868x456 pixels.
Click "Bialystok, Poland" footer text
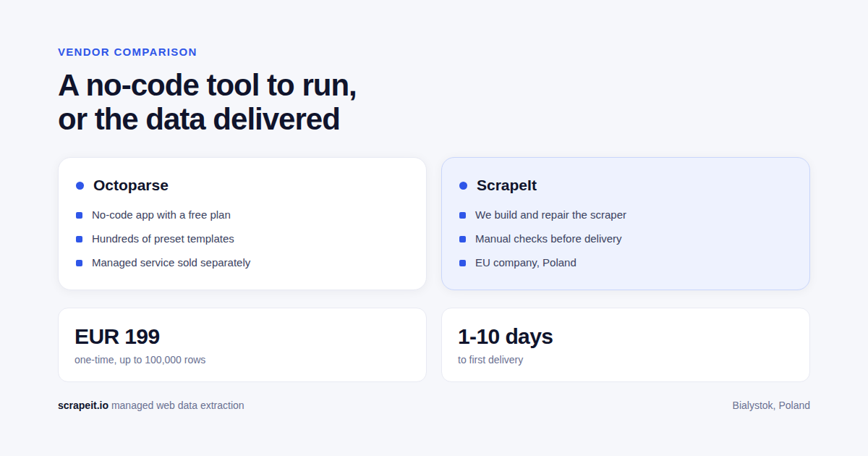click(x=771, y=405)
